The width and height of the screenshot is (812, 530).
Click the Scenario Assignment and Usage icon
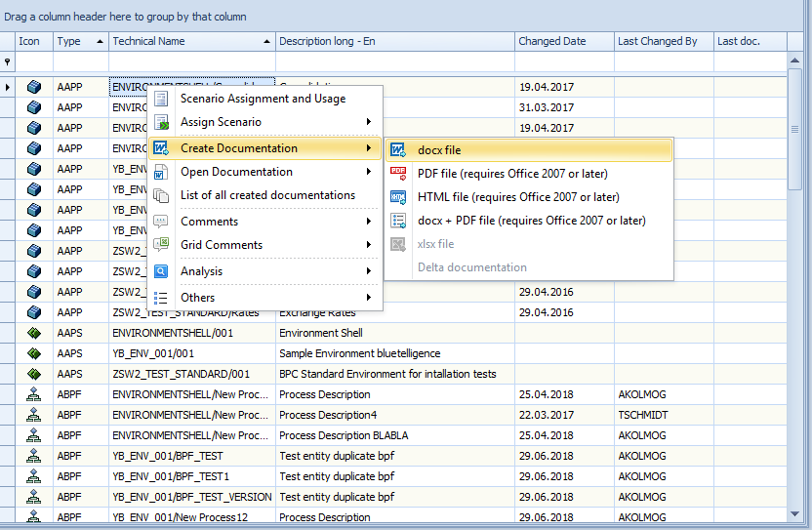tap(161, 99)
